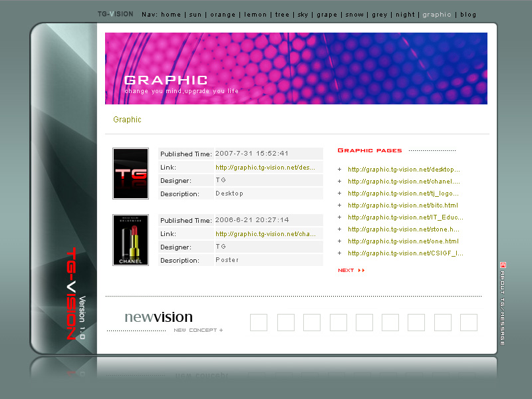Click the plus icon beside CSIGF_I... link
532x399 pixels.
pos(339,253)
